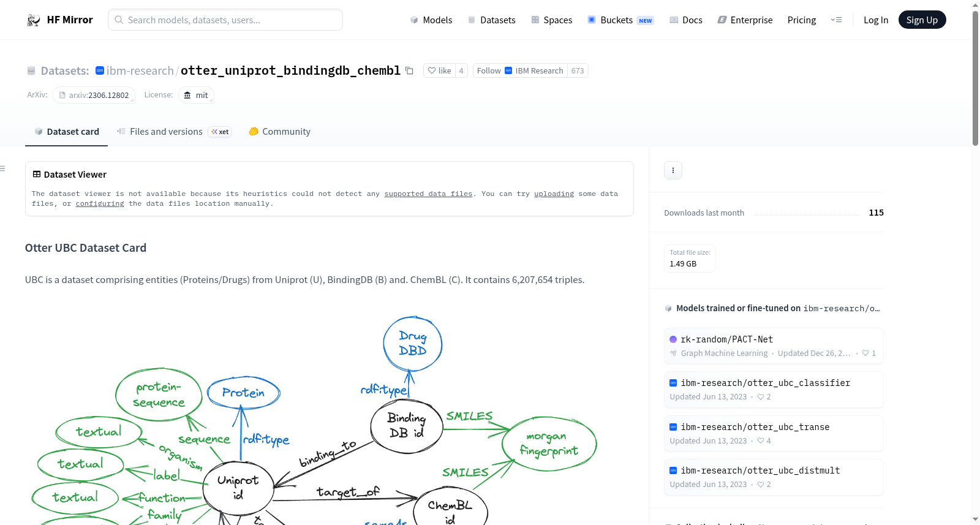Screen dimensions: 980x525
Task: Click the Enterprise icon in the navbar
Action: point(722,20)
